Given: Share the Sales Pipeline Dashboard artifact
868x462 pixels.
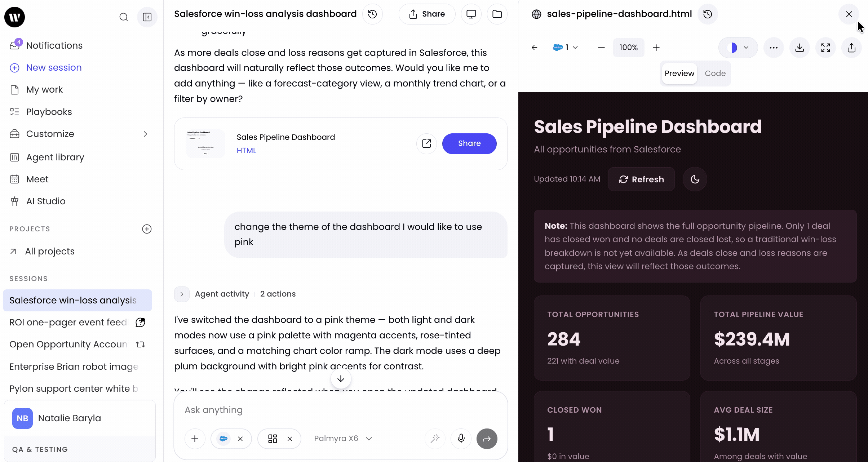Looking at the screenshot, I should [x=469, y=143].
